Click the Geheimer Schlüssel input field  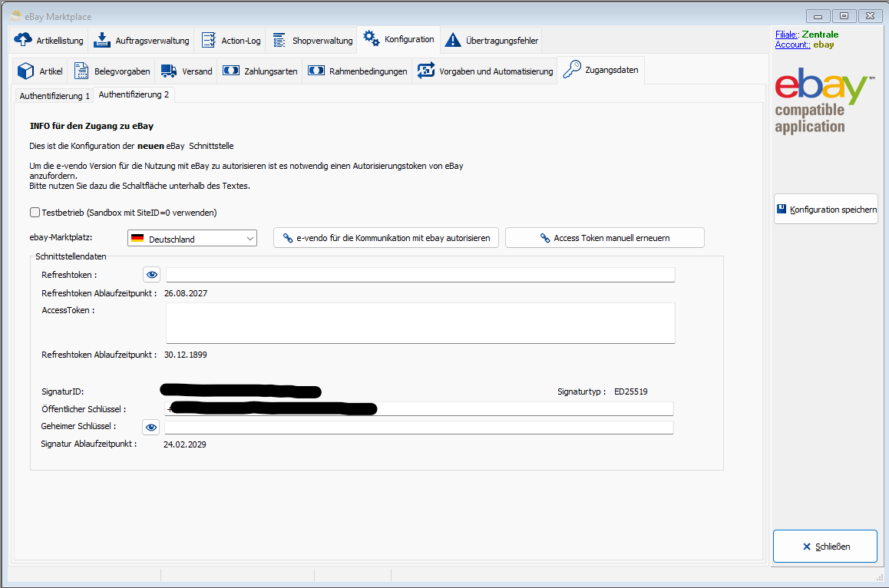click(419, 427)
